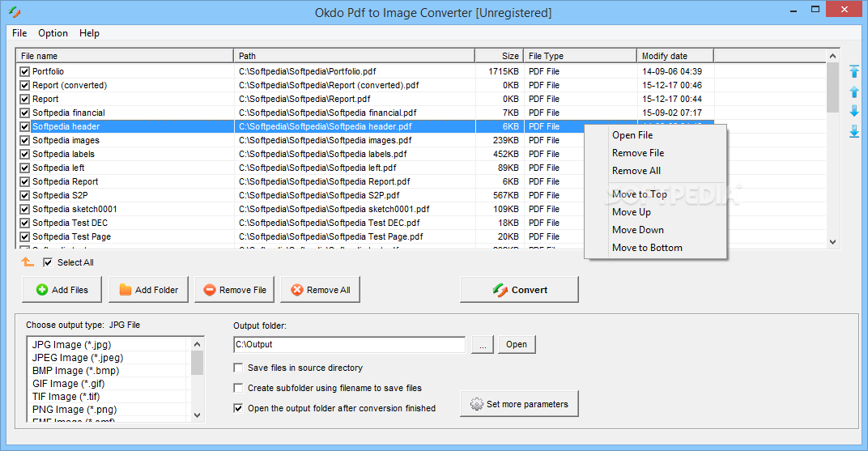Choose Move Down in context menu
This screenshot has height=451, width=868.
(x=655, y=230)
